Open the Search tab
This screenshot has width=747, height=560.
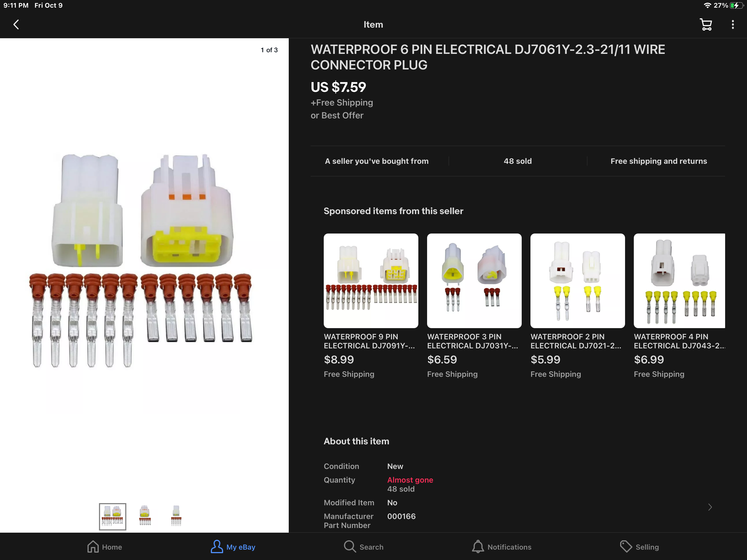[x=364, y=547]
